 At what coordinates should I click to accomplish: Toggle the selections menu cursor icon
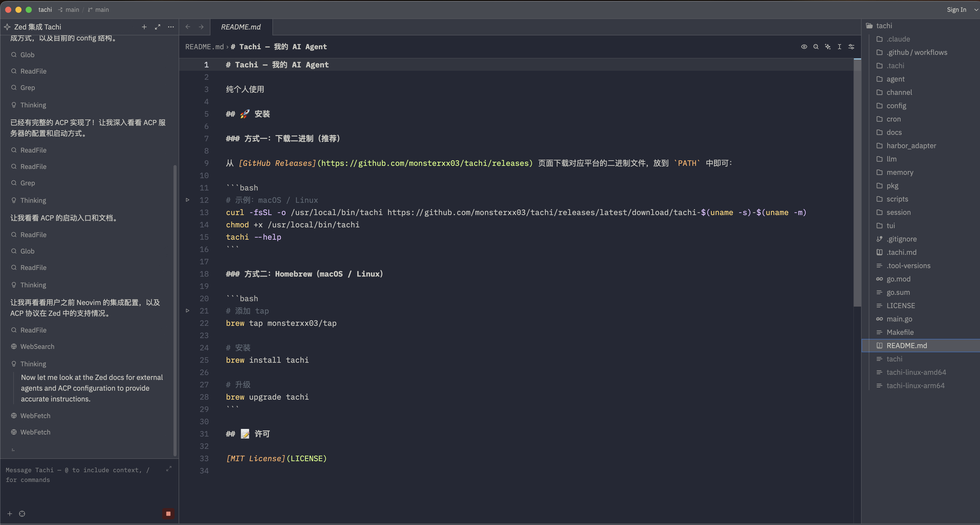click(x=839, y=47)
